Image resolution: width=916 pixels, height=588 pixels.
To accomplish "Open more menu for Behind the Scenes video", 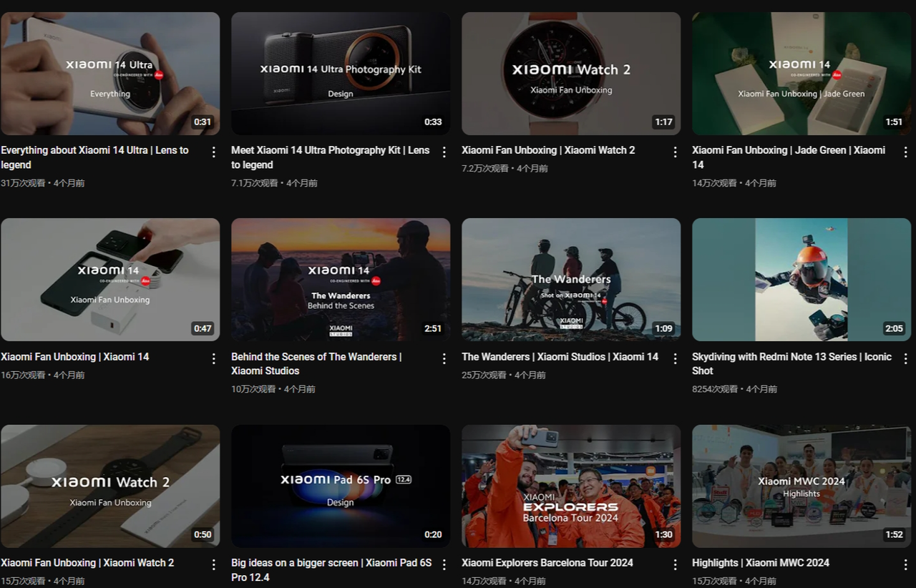I will [x=444, y=358].
